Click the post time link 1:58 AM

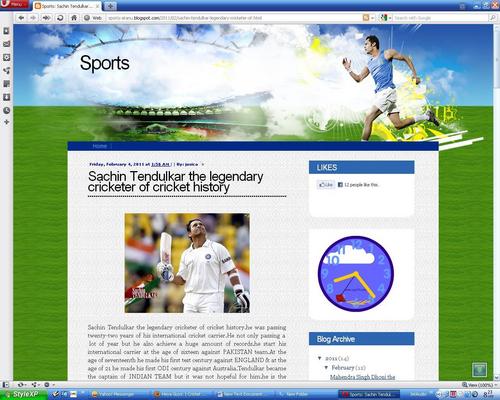160,164
